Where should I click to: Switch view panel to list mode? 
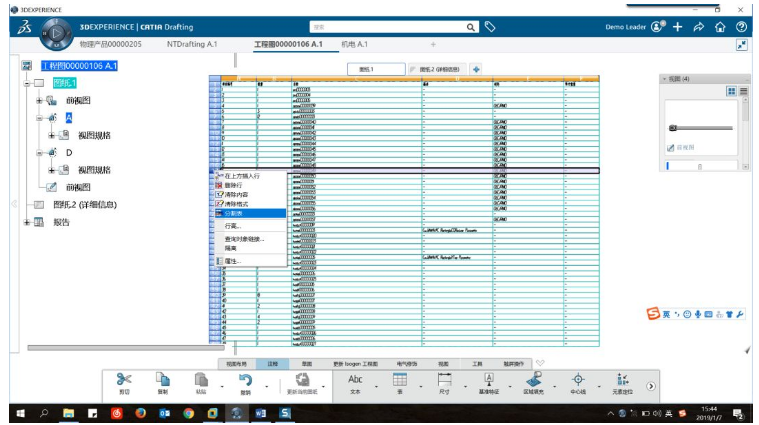coord(744,91)
